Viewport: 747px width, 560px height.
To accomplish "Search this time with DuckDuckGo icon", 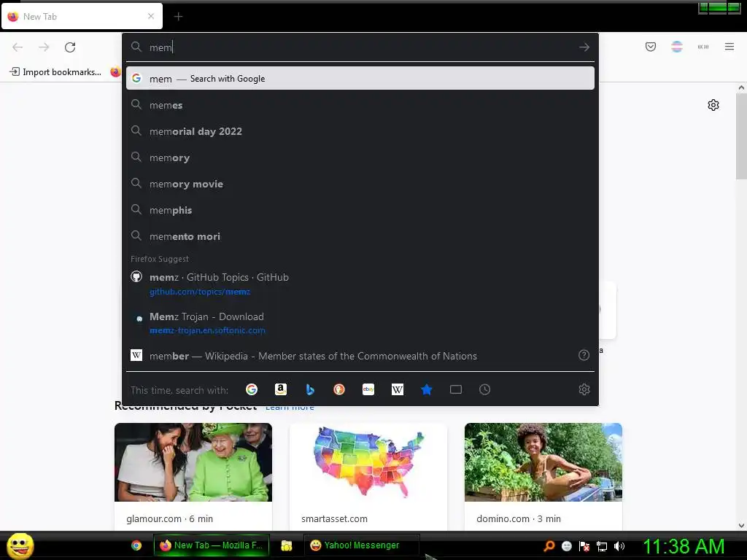I will coord(338,389).
